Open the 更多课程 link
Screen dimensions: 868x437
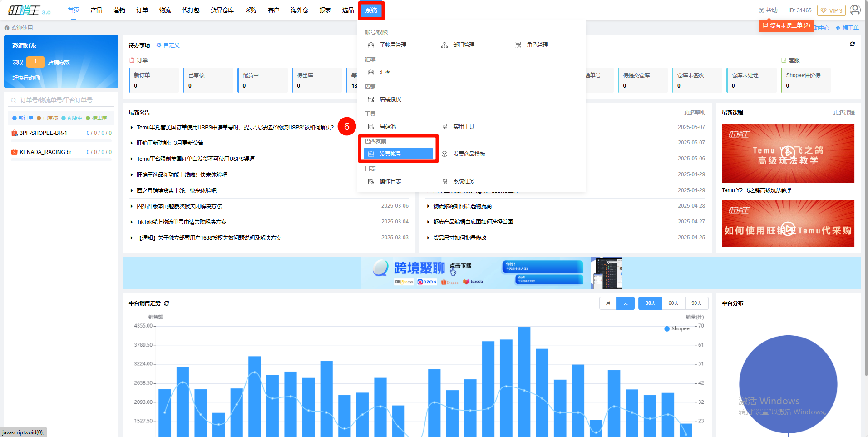(x=844, y=113)
